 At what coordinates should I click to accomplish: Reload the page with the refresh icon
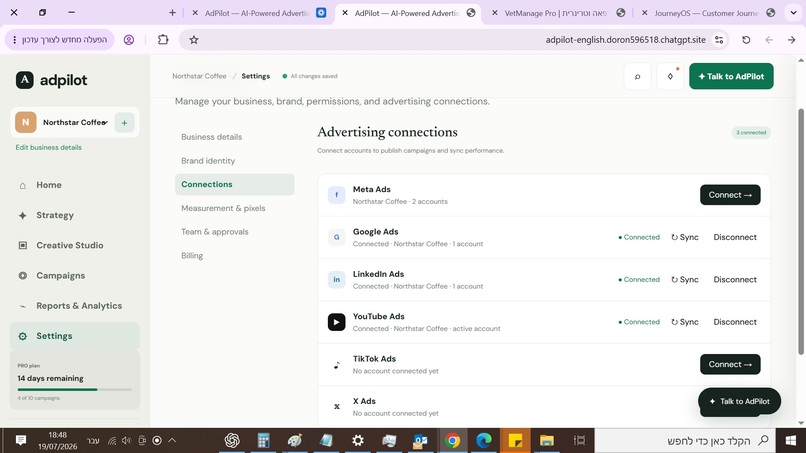pos(746,40)
